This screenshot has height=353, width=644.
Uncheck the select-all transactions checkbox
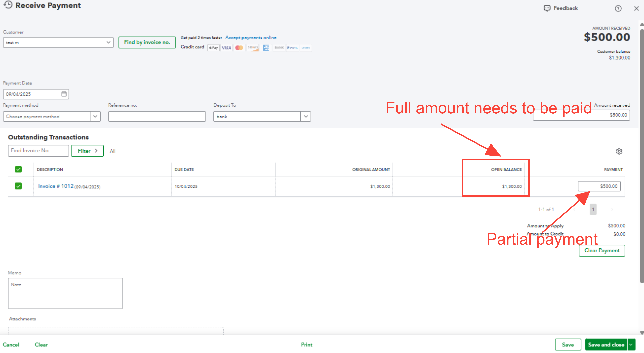[x=18, y=169]
